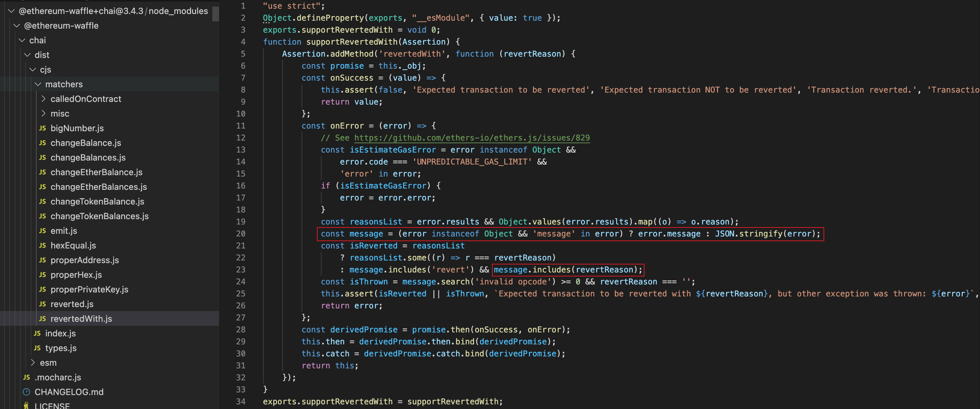
Task: Open changeTokenBalances.js file
Action: [99, 216]
